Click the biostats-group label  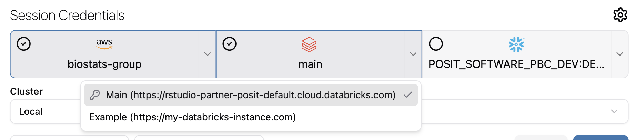pos(104,64)
